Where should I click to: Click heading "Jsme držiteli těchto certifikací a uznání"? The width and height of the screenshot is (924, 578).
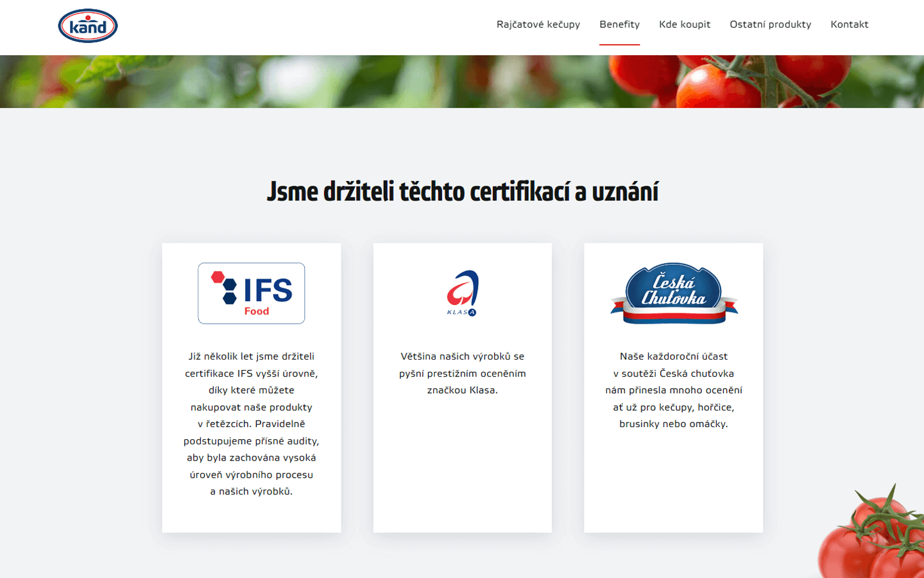click(463, 191)
